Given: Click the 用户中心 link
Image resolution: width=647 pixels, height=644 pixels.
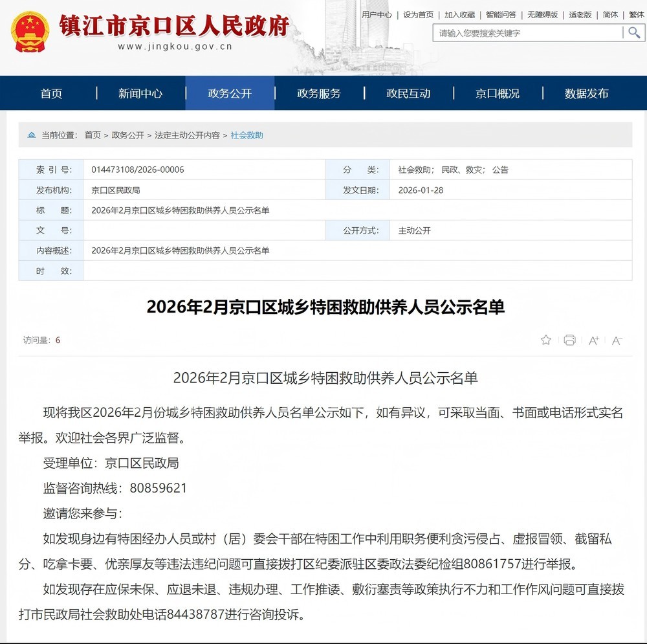Looking at the screenshot, I should point(377,14).
